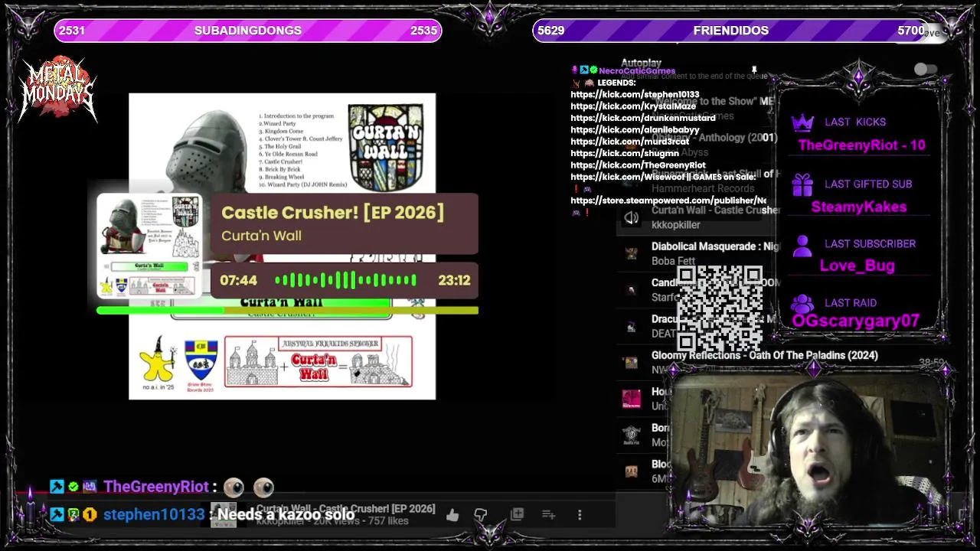
Task: Click the orange number-one badge beside stephen10133
Action: tap(90, 514)
